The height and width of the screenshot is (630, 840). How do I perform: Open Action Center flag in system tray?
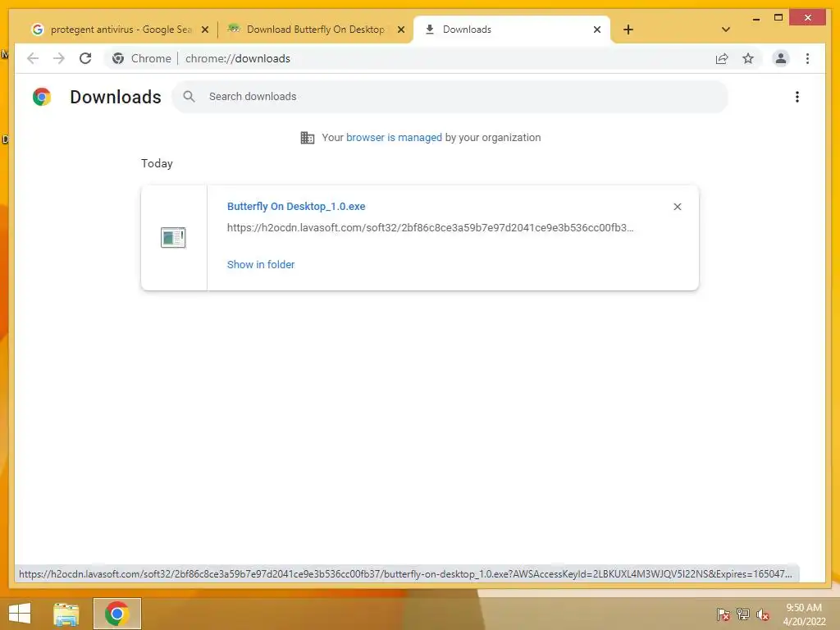(723, 614)
